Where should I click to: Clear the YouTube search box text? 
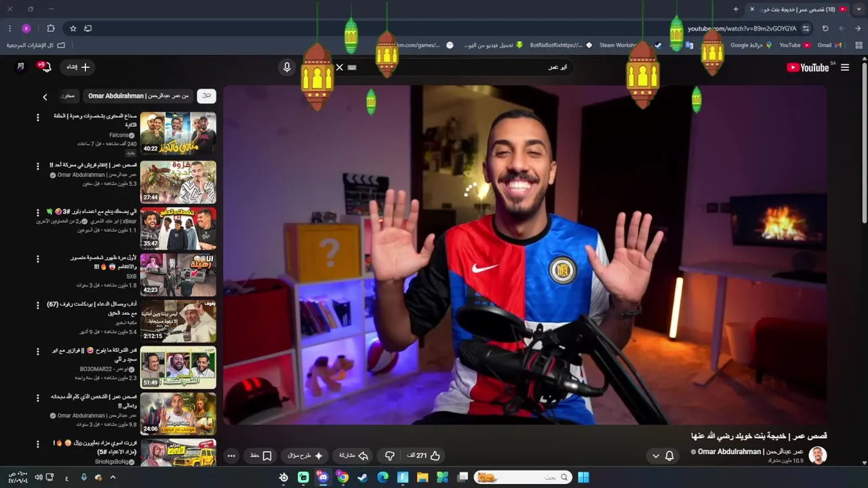[340, 67]
